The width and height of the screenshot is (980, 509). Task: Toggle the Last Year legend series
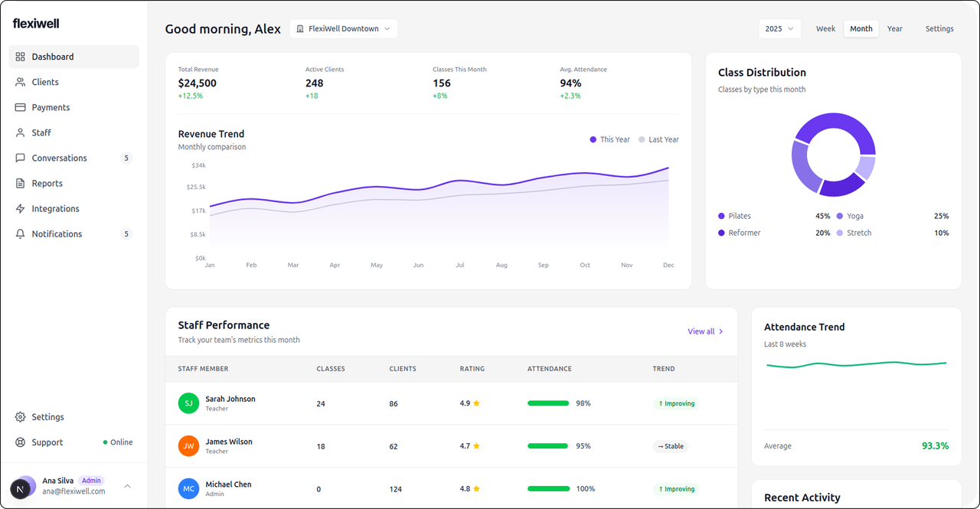click(x=658, y=139)
